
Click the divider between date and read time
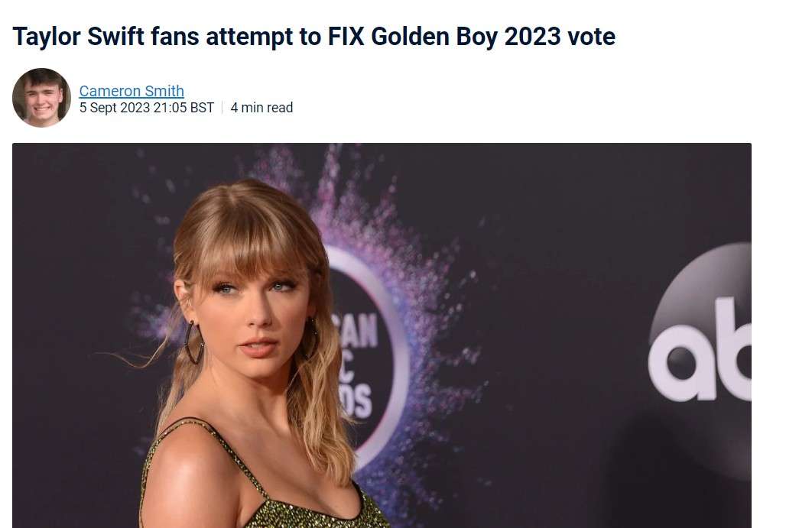click(222, 108)
